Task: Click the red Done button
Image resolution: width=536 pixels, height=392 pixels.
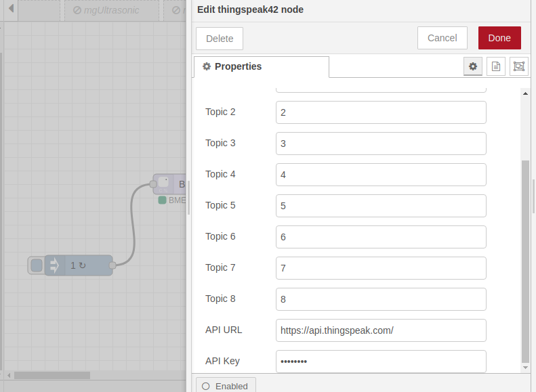Action: (499, 39)
